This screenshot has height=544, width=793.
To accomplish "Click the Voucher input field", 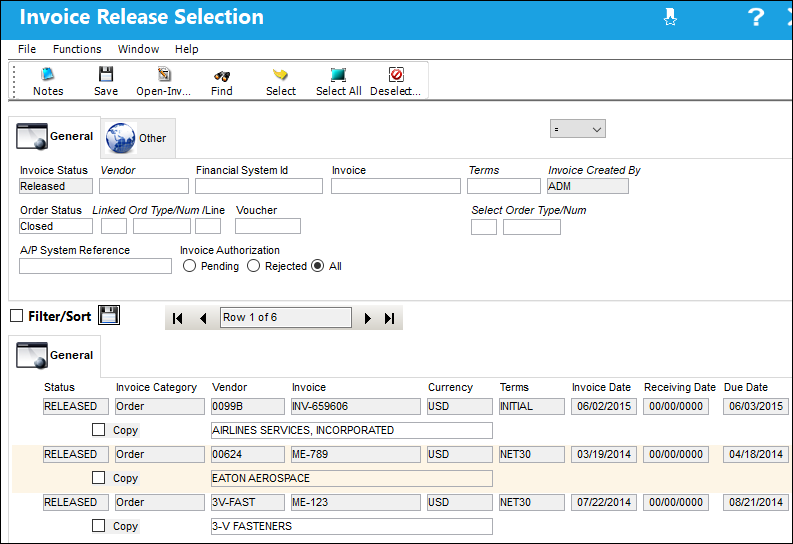I will [x=268, y=226].
